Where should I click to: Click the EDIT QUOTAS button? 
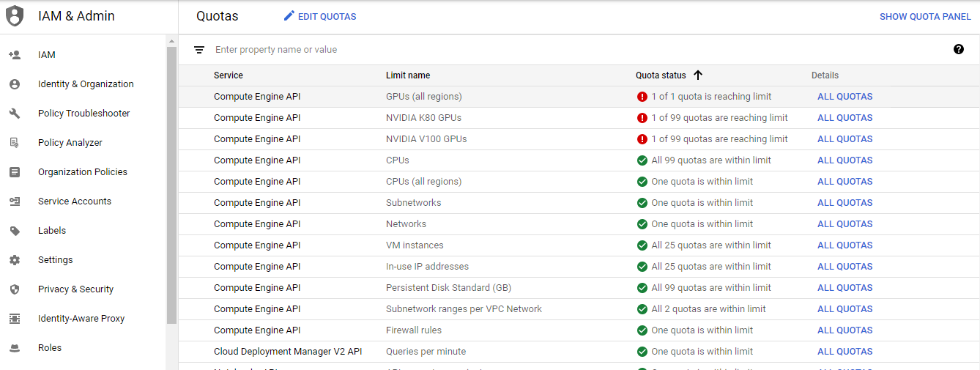pyautogui.click(x=320, y=16)
